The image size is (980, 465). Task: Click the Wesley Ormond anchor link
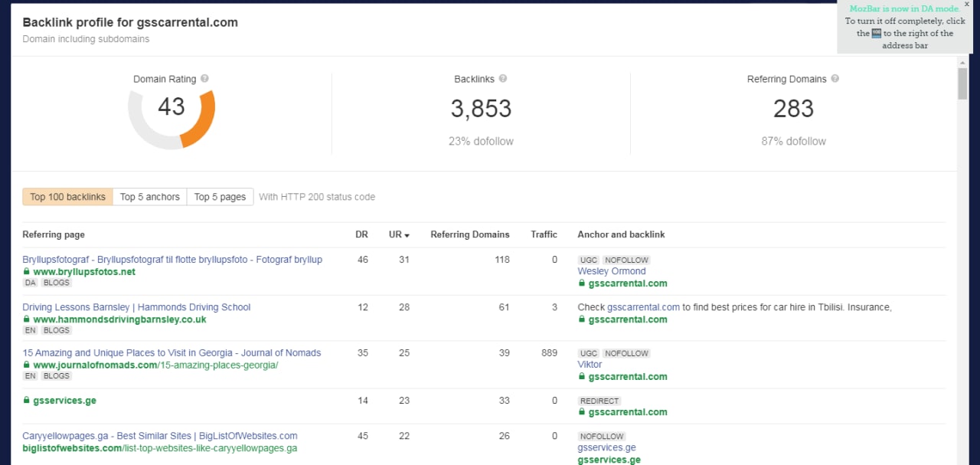click(x=612, y=271)
